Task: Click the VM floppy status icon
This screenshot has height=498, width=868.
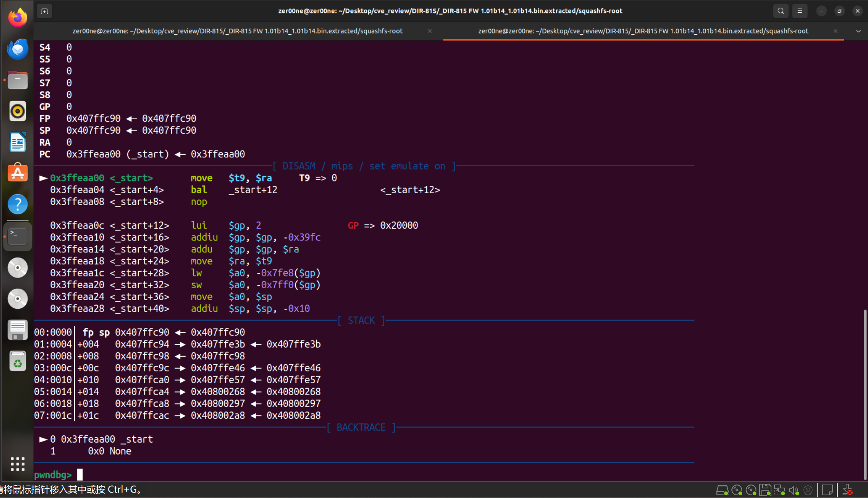Action: pos(765,490)
